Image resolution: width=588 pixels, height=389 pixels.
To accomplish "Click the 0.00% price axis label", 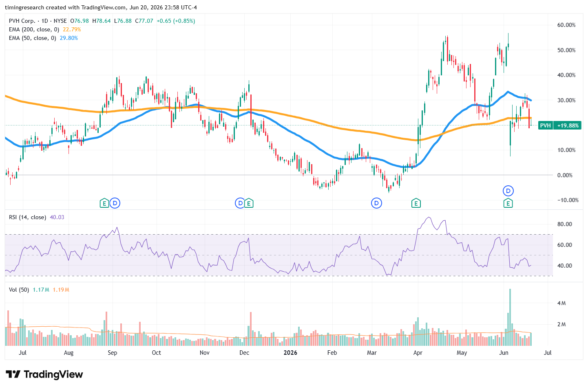I will 565,175.
